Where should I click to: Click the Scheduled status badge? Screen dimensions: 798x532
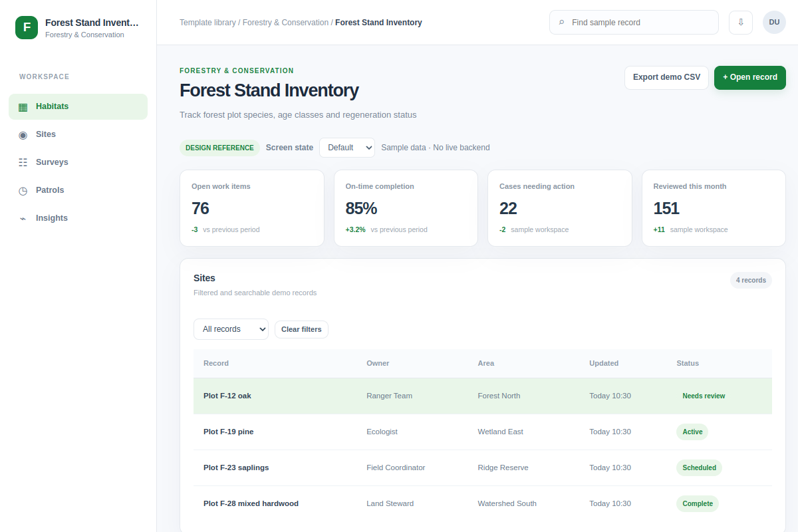tap(699, 467)
